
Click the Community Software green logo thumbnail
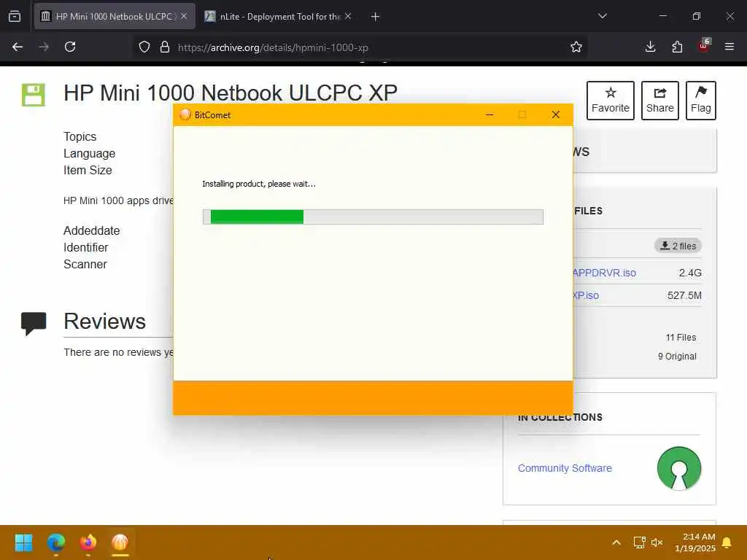679,469
